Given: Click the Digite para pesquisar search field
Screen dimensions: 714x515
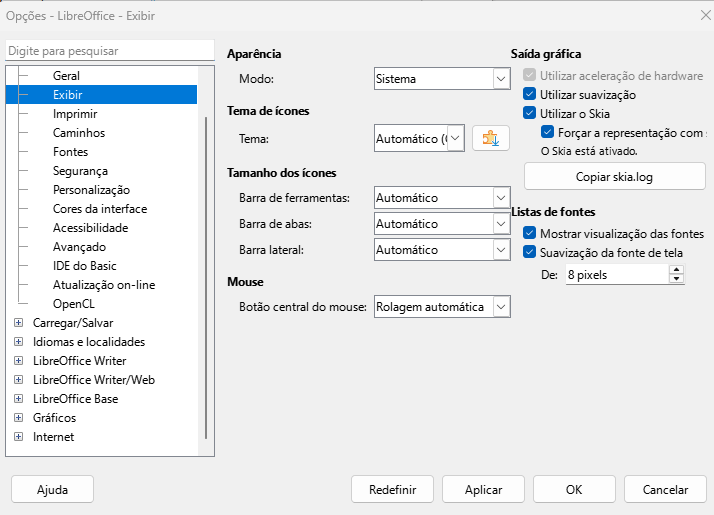Looking at the screenshot, I should (x=110, y=51).
